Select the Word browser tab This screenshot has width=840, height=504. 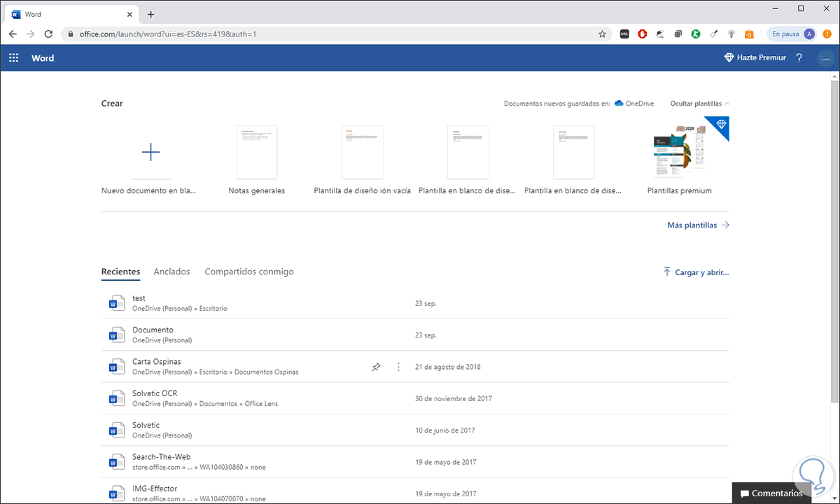(72, 14)
